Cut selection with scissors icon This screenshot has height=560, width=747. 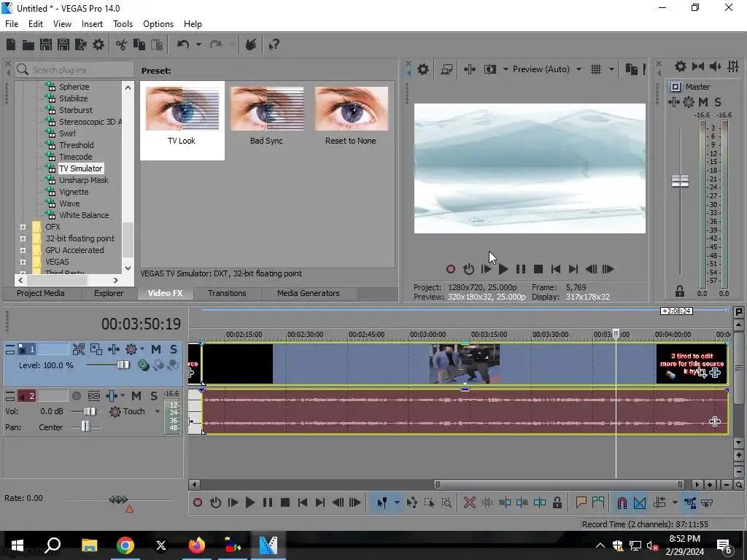tap(122, 44)
